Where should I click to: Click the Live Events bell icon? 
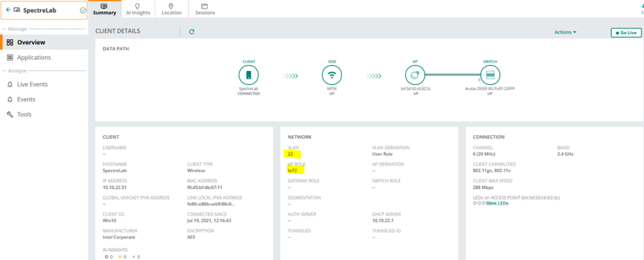[x=10, y=84]
